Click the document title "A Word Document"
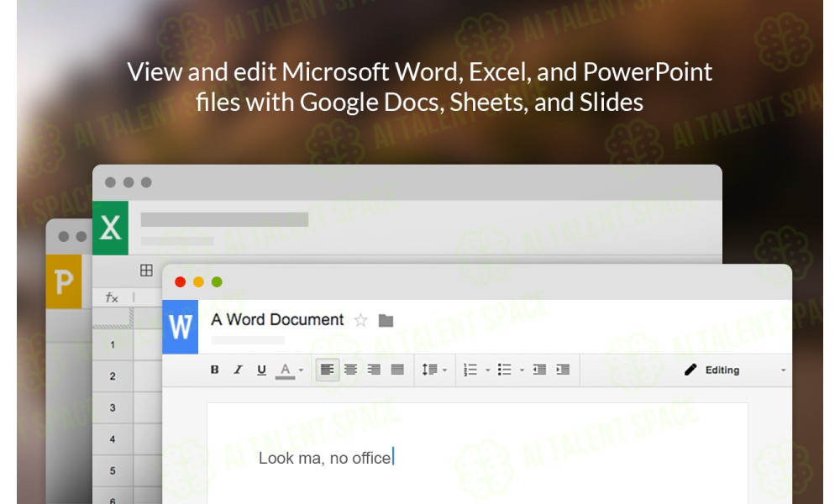The width and height of the screenshot is (840, 504). point(277,320)
